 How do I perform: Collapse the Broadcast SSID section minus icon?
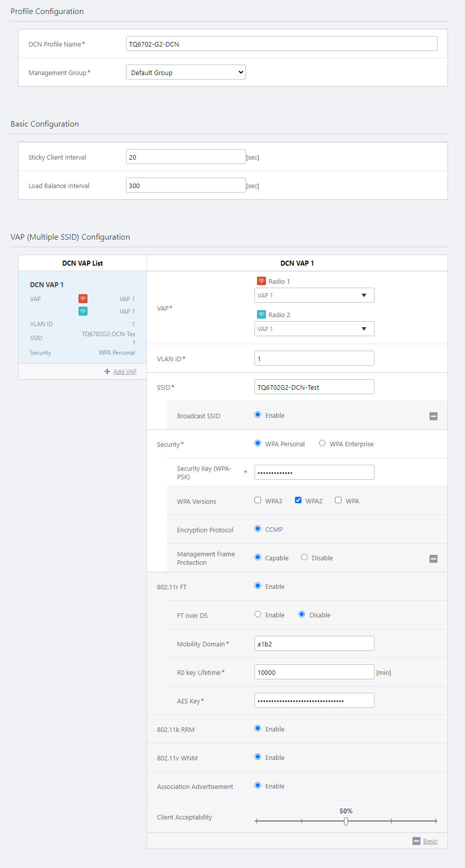[x=433, y=416]
